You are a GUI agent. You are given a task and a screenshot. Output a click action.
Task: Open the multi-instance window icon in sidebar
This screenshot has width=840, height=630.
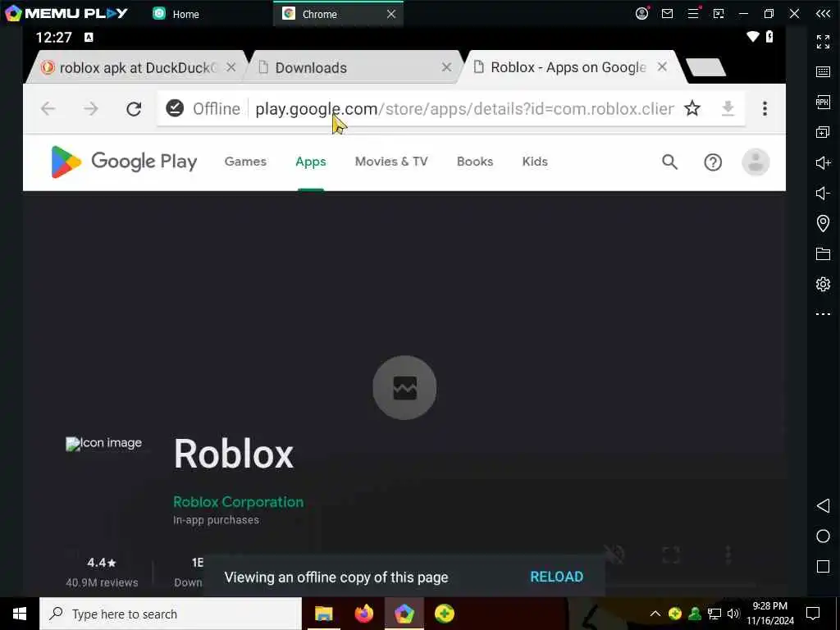[823, 132]
